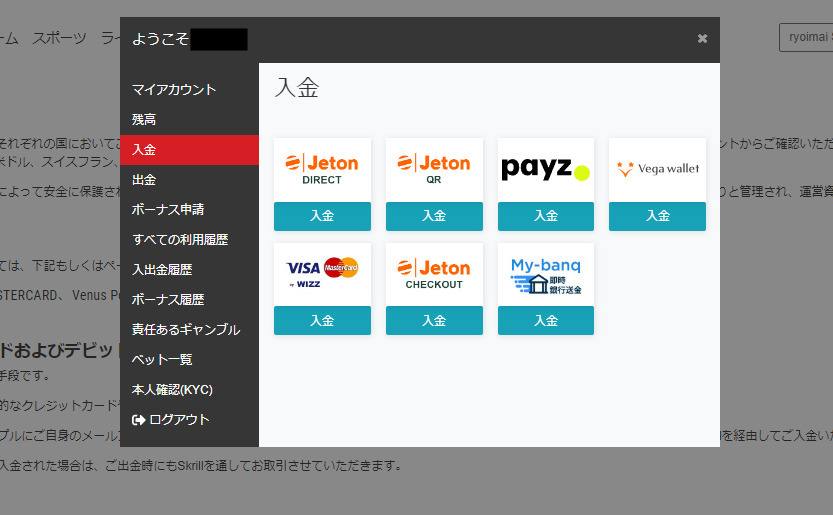Close the account modal dialog
Image resolution: width=833 pixels, height=515 pixels.
coord(702,38)
